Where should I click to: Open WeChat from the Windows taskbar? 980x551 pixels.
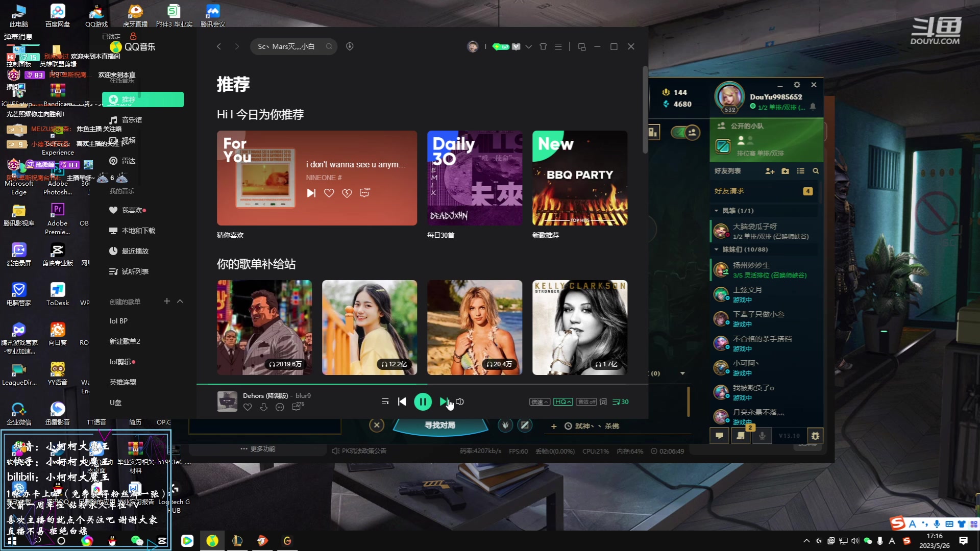[137, 541]
